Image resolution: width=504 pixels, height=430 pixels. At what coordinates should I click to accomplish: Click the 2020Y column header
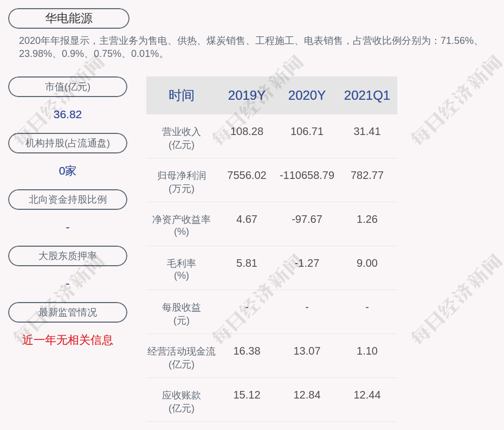tap(307, 95)
